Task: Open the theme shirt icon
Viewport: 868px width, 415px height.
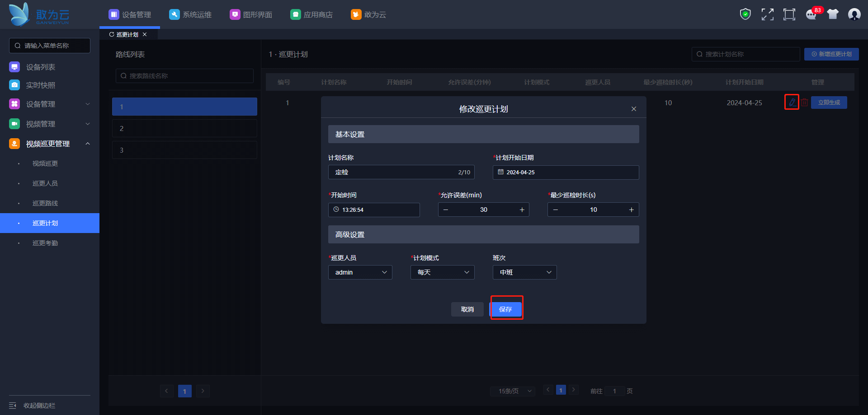Action: click(x=833, y=14)
